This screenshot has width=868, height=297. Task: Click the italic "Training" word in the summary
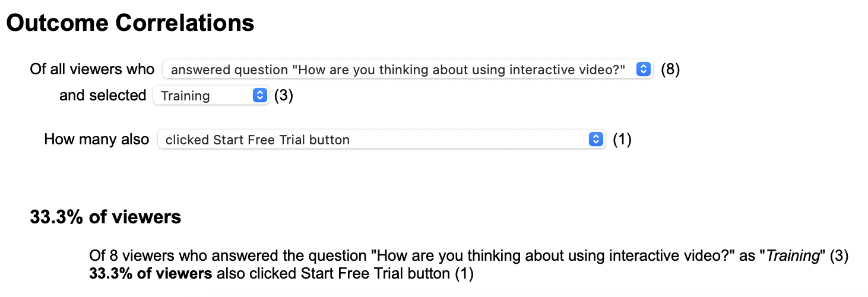793,256
